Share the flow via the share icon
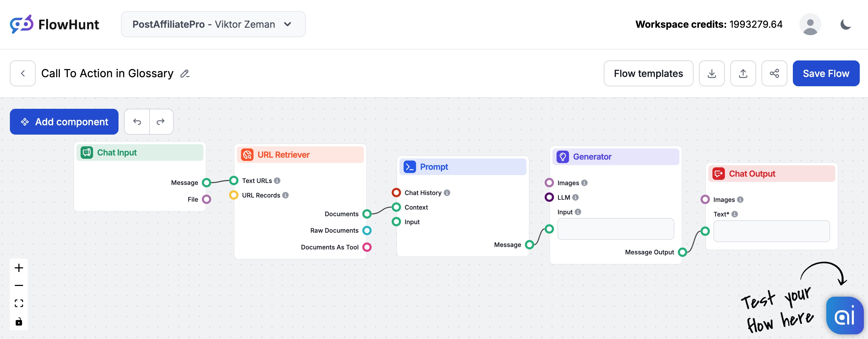Screen dimensions: 868x339 click(774, 73)
